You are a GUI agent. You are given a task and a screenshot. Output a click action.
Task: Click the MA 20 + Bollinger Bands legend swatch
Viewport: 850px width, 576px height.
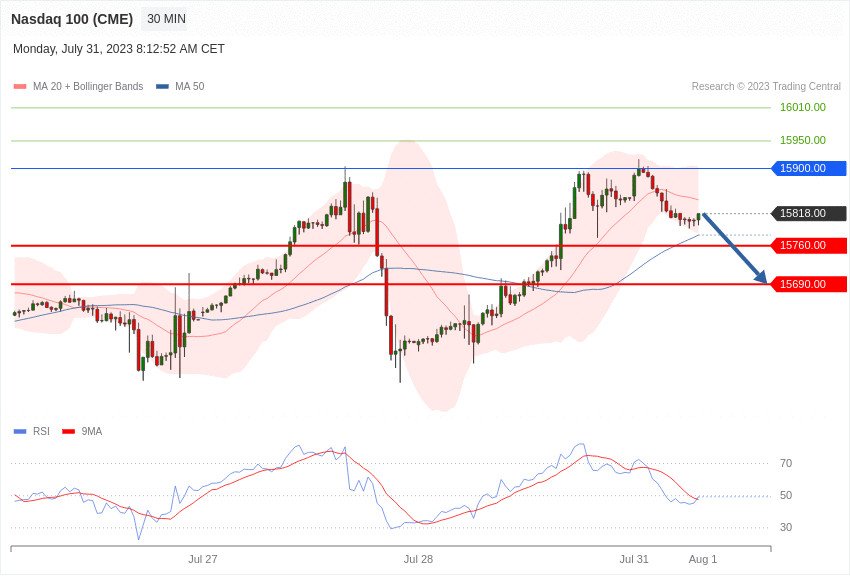pos(20,87)
